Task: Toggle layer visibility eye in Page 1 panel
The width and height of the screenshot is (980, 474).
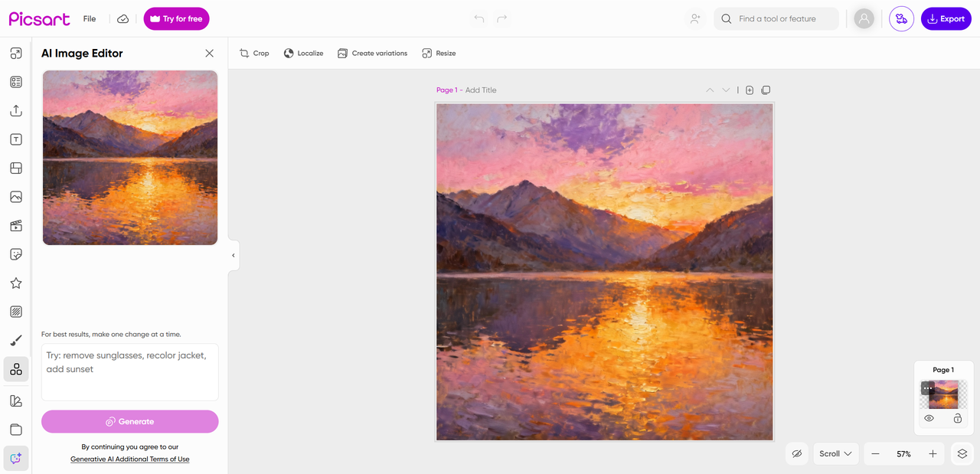Action: (x=929, y=418)
